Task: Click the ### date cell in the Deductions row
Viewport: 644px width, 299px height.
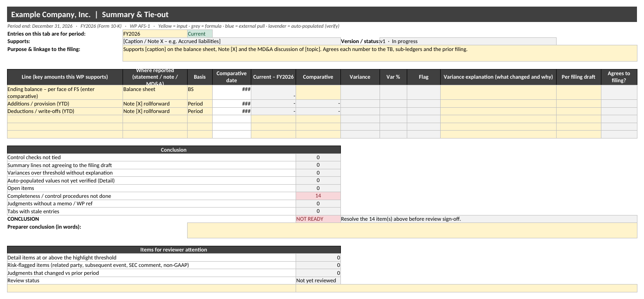Action: point(232,111)
